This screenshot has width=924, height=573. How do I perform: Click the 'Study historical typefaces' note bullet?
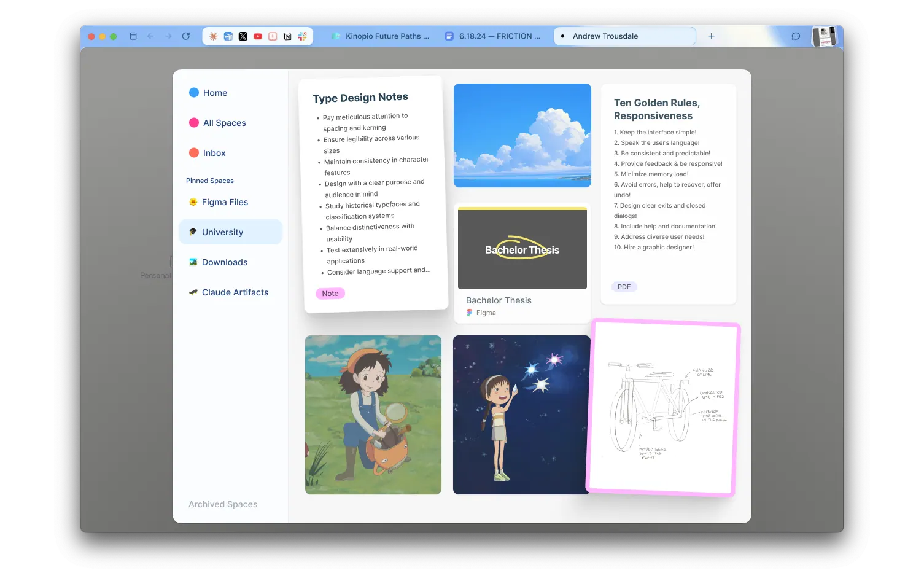click(x=373, y=210)
